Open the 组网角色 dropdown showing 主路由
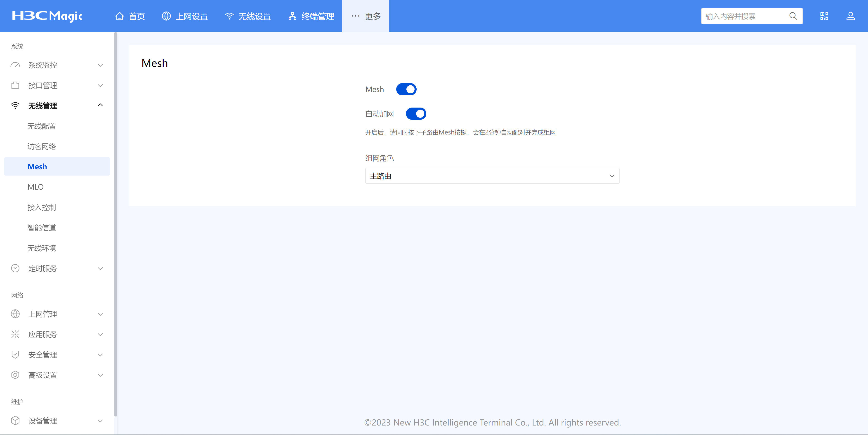The image size is (868, 435). click(x=492, y=176)
